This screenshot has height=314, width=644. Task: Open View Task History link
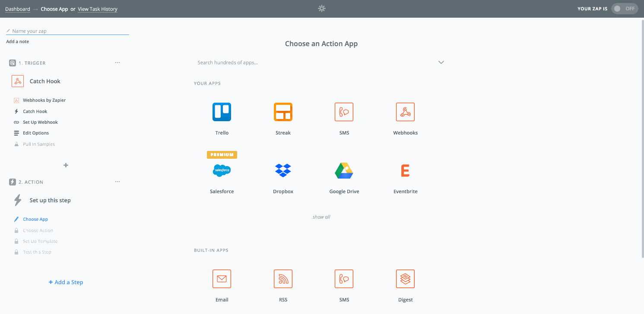click(x=98, y=9)
